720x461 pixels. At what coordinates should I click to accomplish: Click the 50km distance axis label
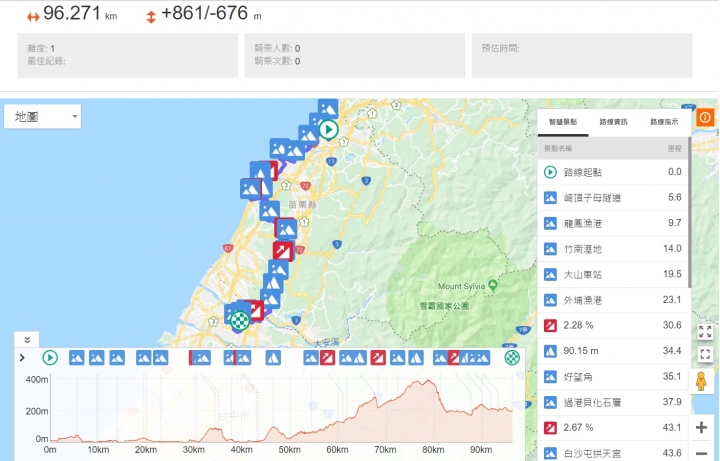click(x=289, y=450)
